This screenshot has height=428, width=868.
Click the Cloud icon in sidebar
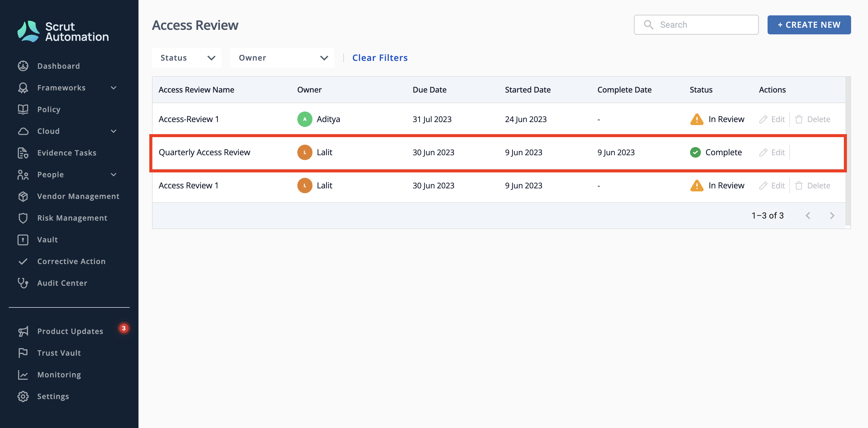click(23, 131)
